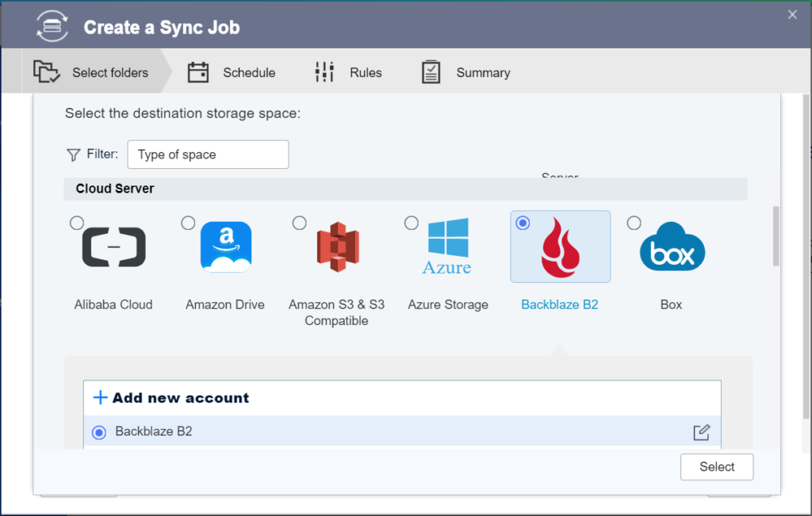
Task: Click the Summary clipboard icon
Action: point(431,72)
